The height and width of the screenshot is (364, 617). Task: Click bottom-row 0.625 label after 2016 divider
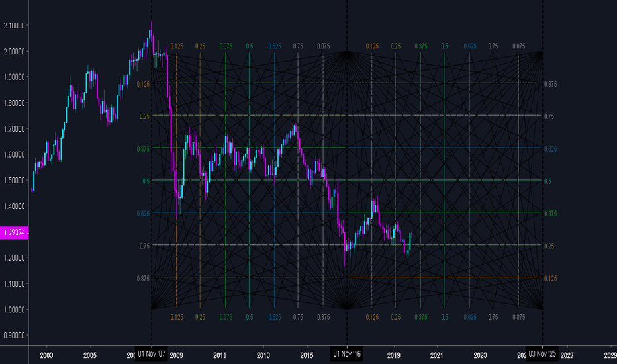coord(470,318)
